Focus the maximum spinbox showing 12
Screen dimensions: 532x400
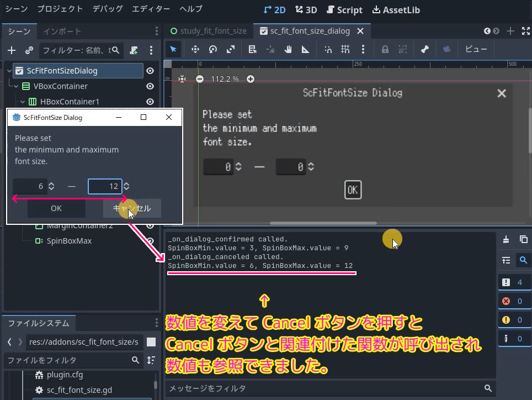point(105,186)
